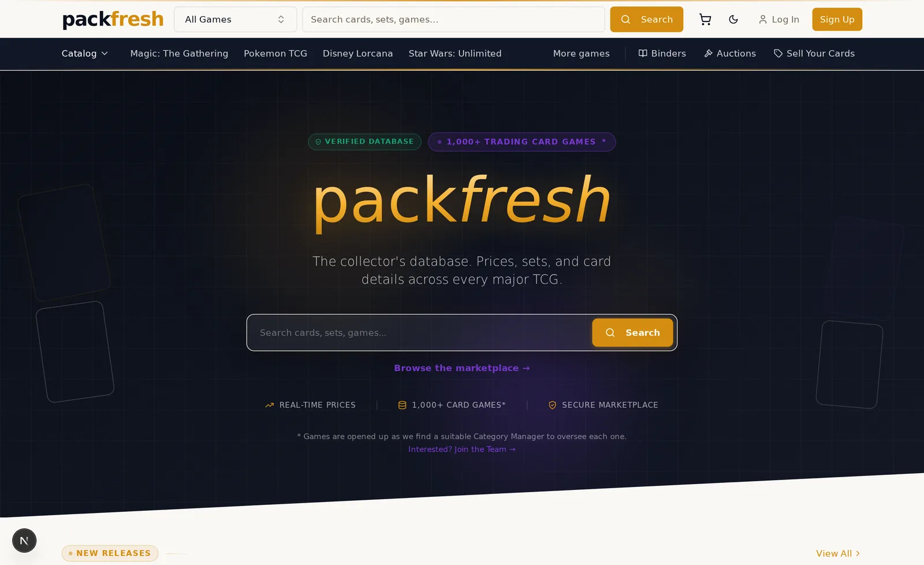The image size is (924, 565).
Task: Open the More games menu
Action: pyautogui.click(x=581, y=54)
